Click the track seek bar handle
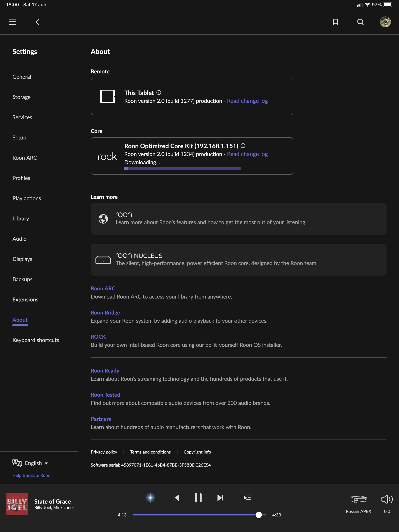 point(259,515)
